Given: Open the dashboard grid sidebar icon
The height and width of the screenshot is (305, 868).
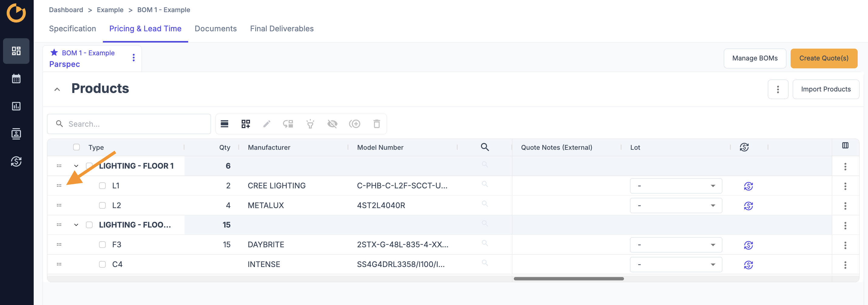Looking at the screenshot, I should pyautogui.click(x=16, y=51).
